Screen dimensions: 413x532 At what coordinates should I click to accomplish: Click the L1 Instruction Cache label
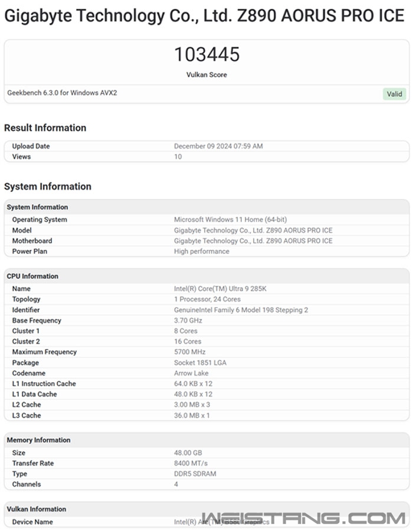click(x=44, y=384)
